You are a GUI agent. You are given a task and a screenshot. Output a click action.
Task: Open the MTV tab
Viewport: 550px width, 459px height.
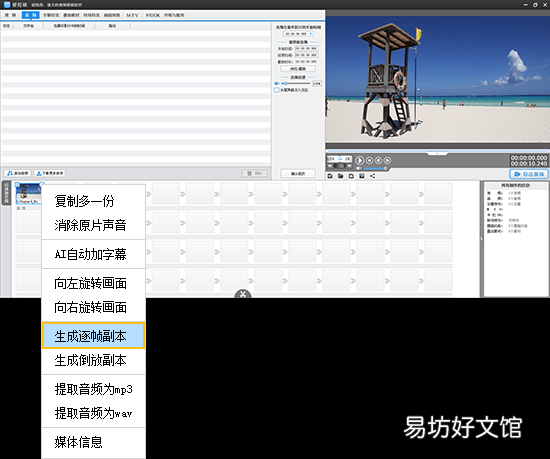[x=132, y=15]
